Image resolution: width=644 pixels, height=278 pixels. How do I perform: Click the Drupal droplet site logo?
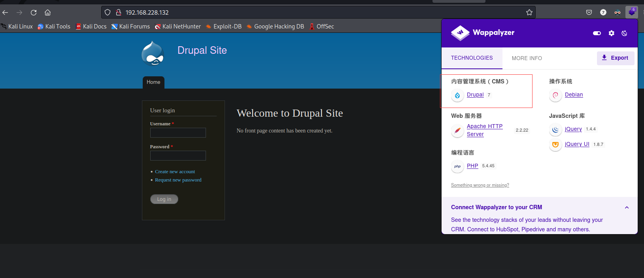coord(153,53)
